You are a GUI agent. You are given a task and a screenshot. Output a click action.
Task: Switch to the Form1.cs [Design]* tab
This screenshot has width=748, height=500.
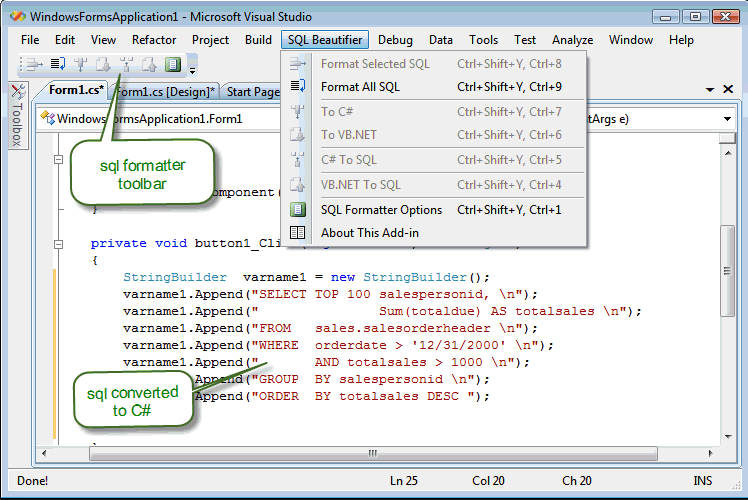click(x=165, y=92)
